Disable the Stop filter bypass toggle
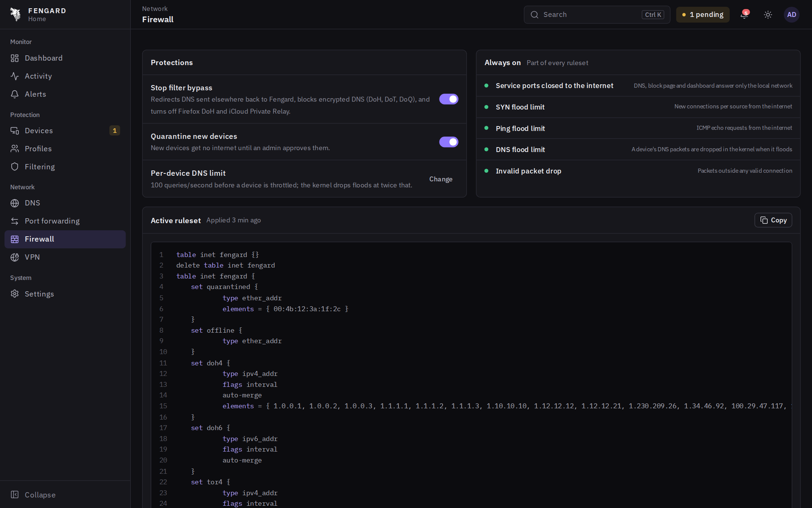The width and height of the screenshot is (812, 508). [x=448, y=99]
